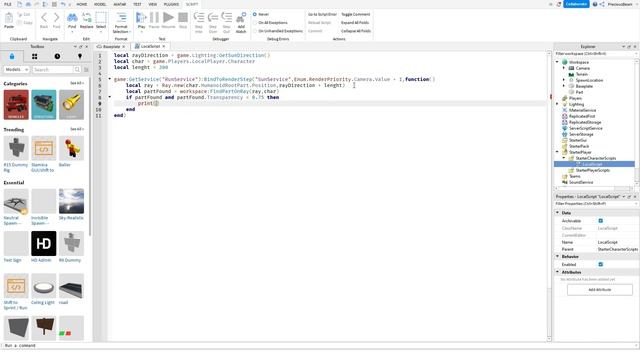Open Find with the binoculars icon
Viewport: 640px width, 360px height.
pos(72,18)
